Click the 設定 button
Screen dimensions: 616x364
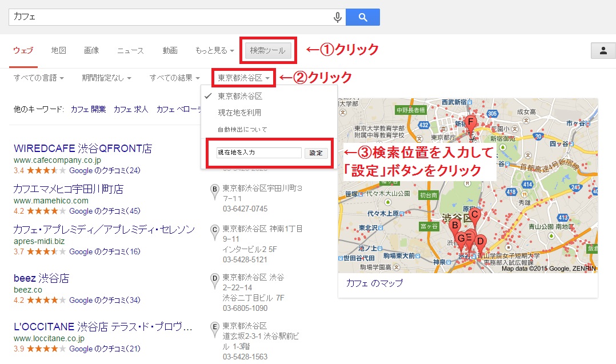click(x=316, y=153)
